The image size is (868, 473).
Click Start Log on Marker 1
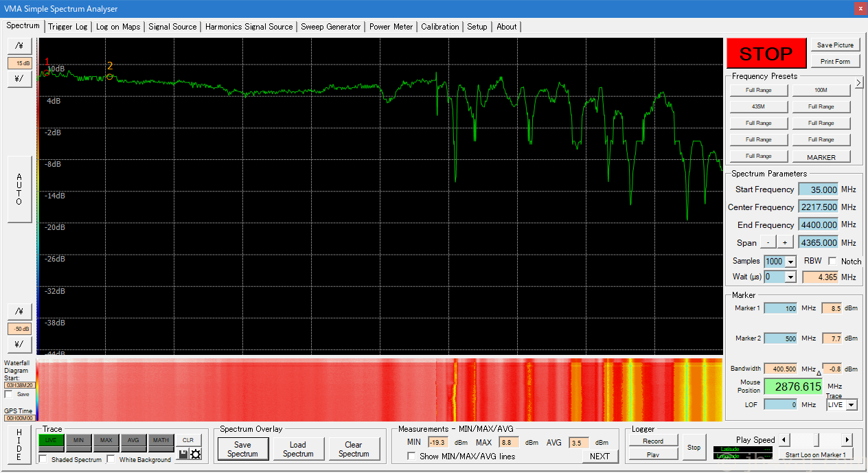[814, 454]
